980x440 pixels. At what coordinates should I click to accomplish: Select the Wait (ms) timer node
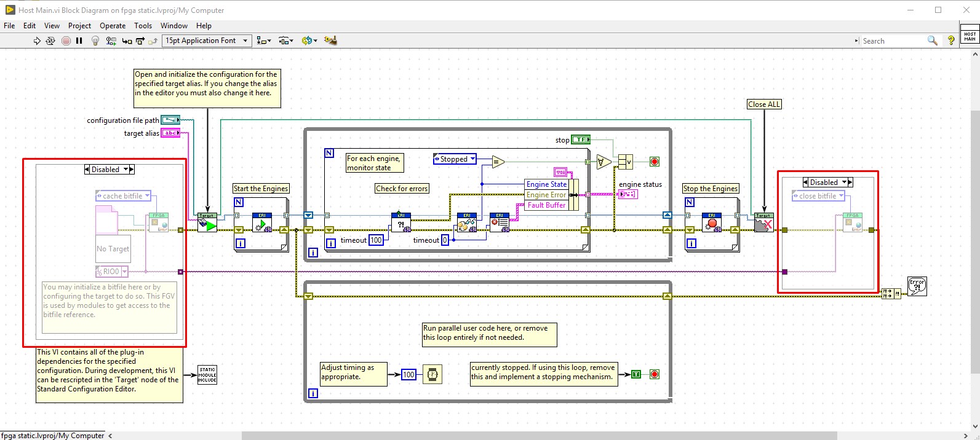(432, 374)
